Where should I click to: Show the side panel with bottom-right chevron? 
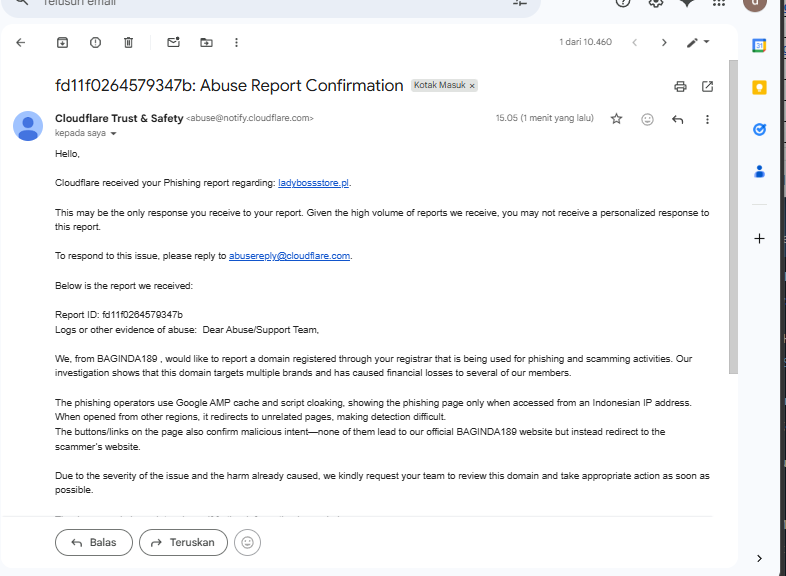click(759, 558)
